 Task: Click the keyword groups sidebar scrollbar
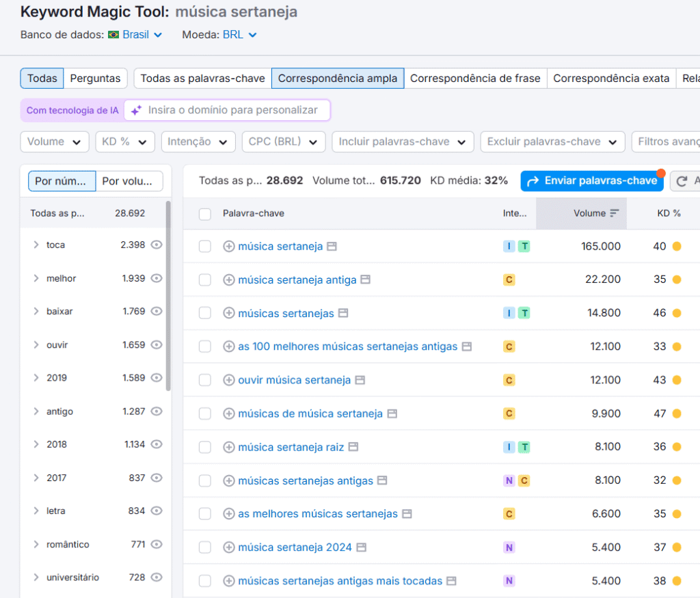168,296
